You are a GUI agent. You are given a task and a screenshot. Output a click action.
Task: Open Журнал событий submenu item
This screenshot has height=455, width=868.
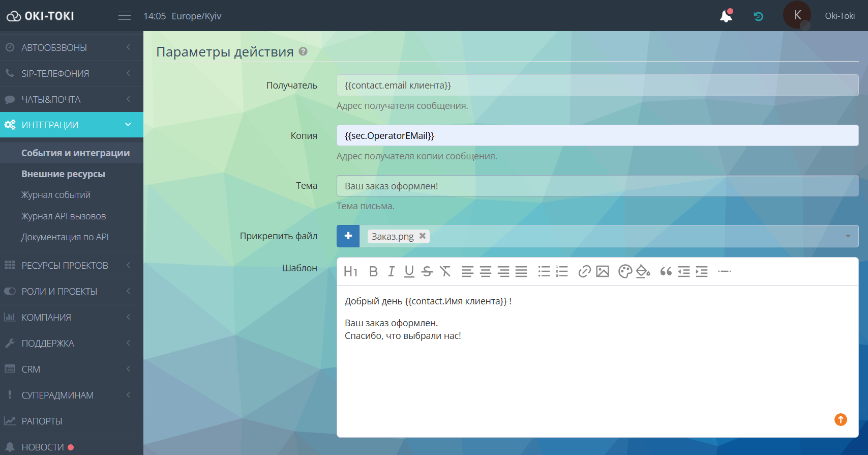[x=56, y=195]
